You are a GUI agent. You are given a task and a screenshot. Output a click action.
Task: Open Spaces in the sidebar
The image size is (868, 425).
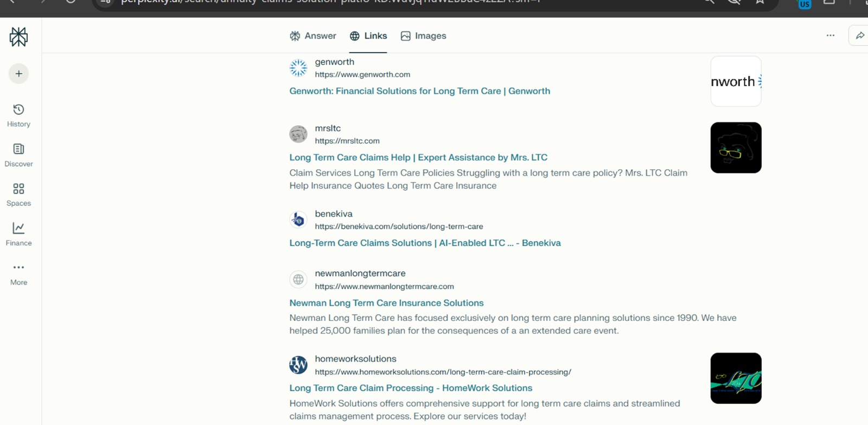pos(18,195)
